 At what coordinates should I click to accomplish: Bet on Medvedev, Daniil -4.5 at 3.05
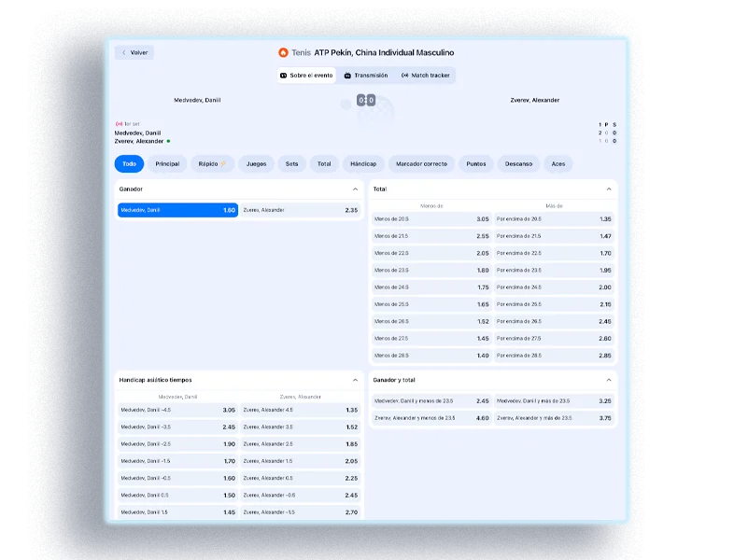[x=177, y=410]
